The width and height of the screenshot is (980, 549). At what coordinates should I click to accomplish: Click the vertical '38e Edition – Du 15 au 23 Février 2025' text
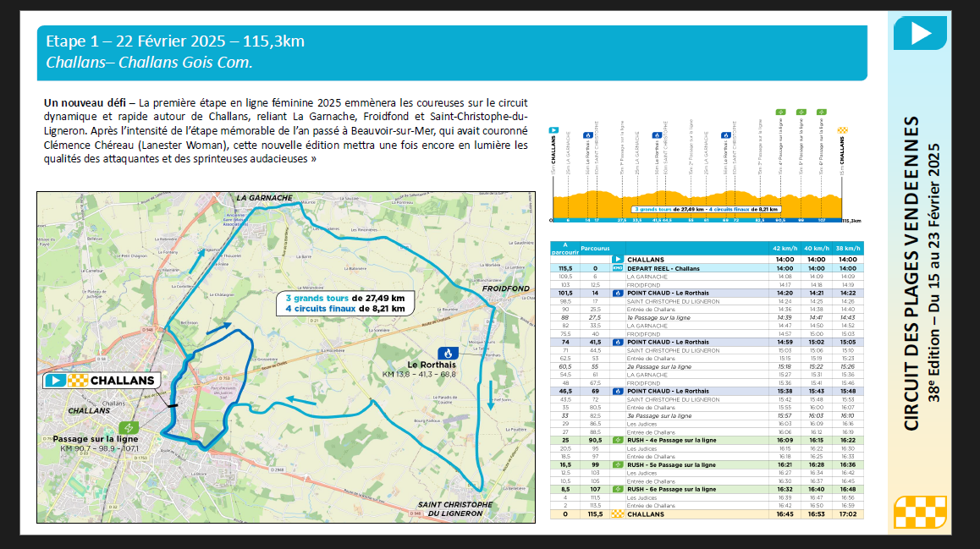click(933, 273)
